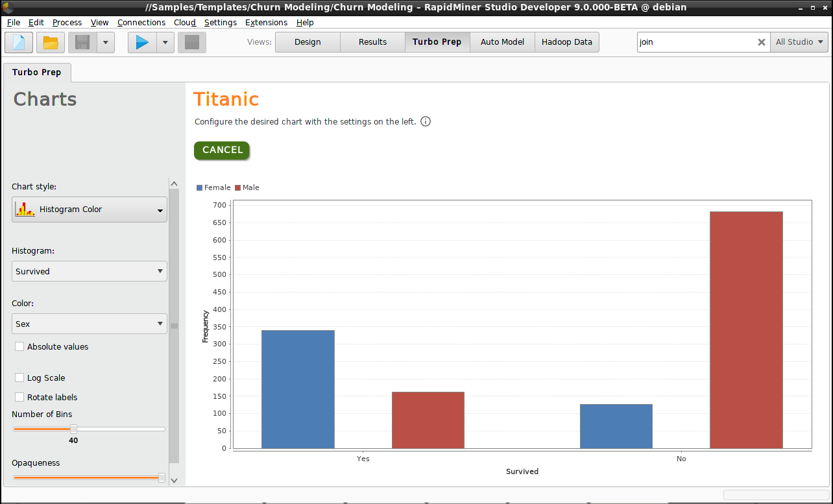
Task: Click the CANCEL button on the chart
Action: tap(221, 150)
